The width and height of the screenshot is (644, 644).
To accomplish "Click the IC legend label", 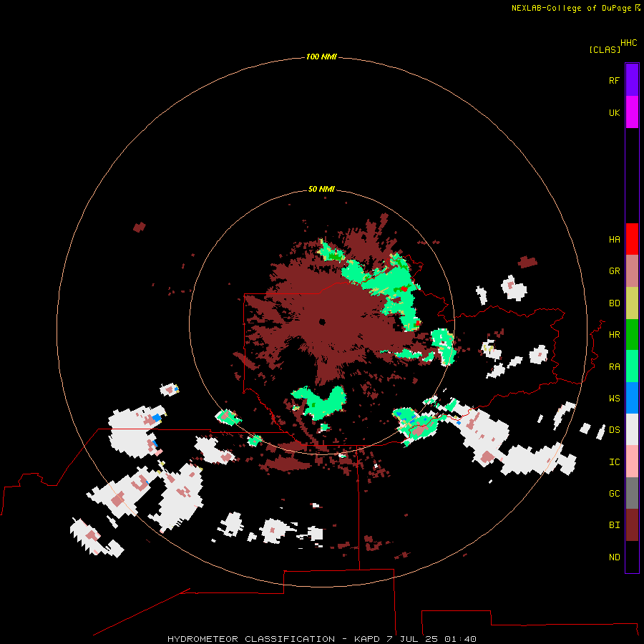I will pyautogui.click(x=614, y=462).
